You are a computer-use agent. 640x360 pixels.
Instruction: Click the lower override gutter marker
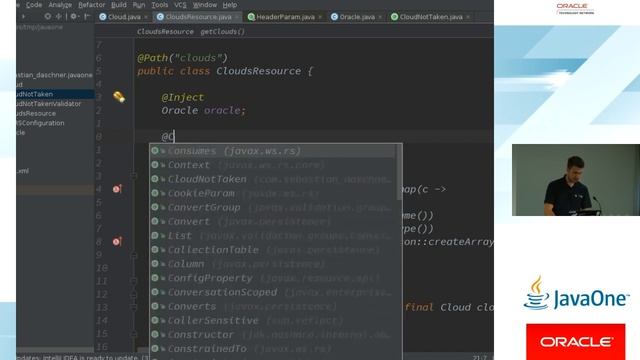117,242
